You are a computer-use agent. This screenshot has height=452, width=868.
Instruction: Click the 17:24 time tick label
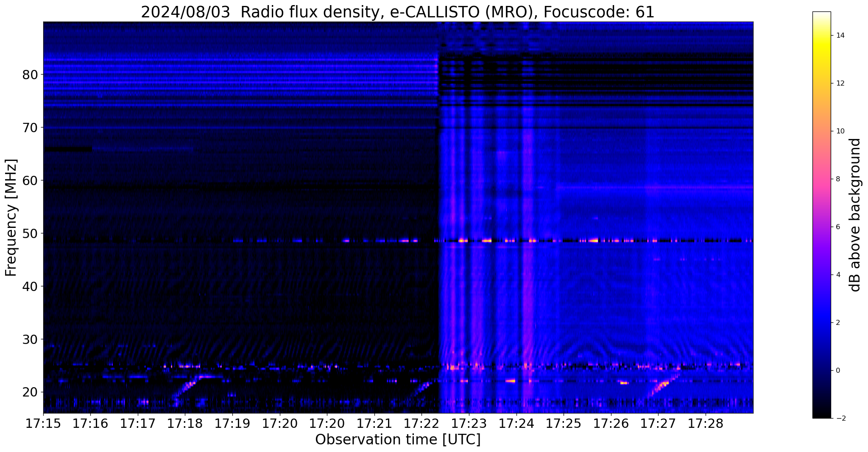coord(516,424)
